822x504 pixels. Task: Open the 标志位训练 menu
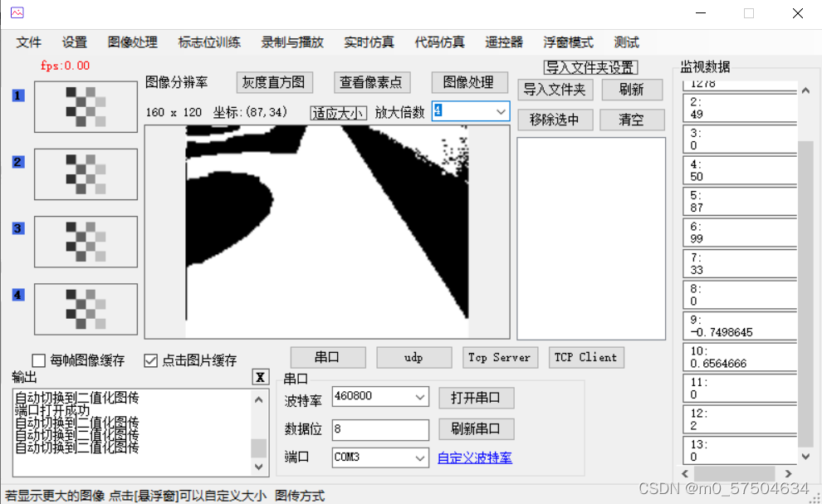[x=209, y=42]
